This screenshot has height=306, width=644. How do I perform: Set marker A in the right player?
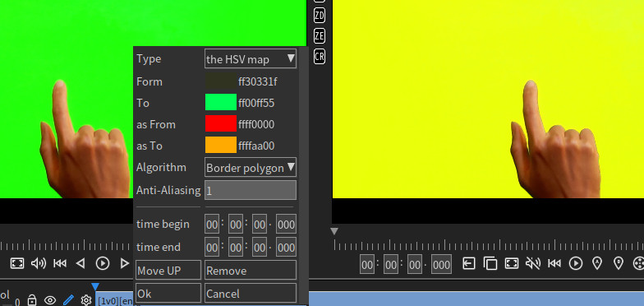tap(597, 263)
